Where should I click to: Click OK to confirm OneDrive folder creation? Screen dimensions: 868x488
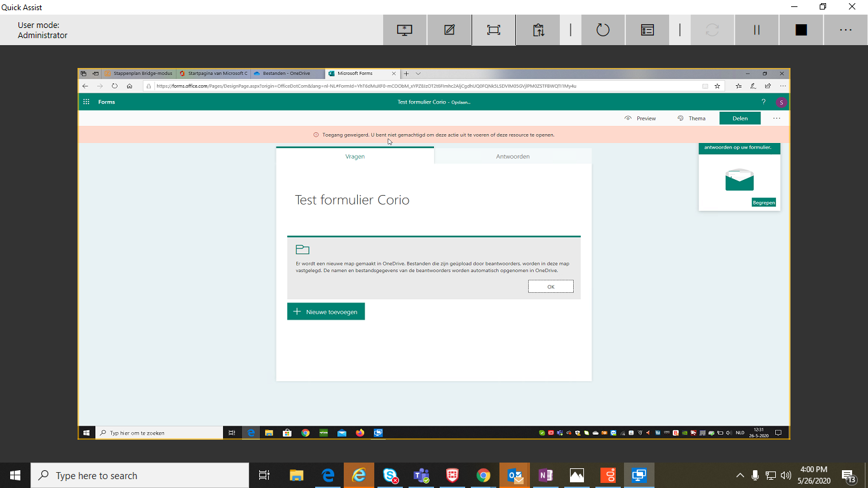550,286
